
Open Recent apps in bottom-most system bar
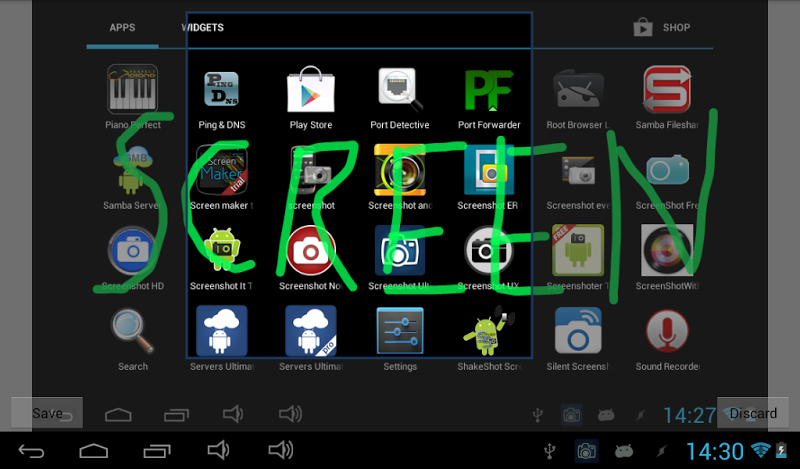point(157,451)
